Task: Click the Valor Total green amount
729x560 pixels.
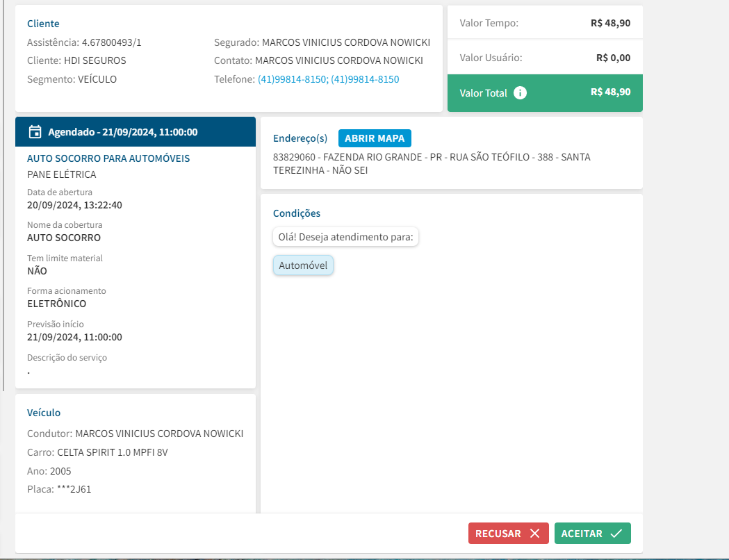Action: 610,92
